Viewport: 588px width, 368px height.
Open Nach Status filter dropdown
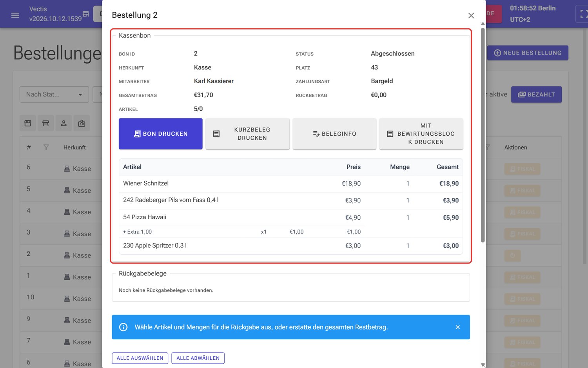click(x=54, y=95)
